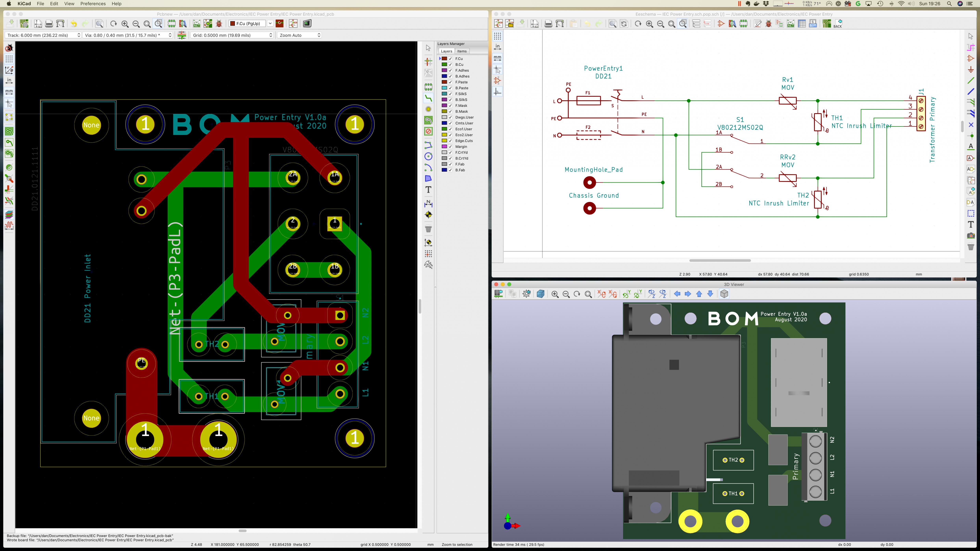
Task: Update PCB from schematic icon in Pcbnew
Action: 208,24
